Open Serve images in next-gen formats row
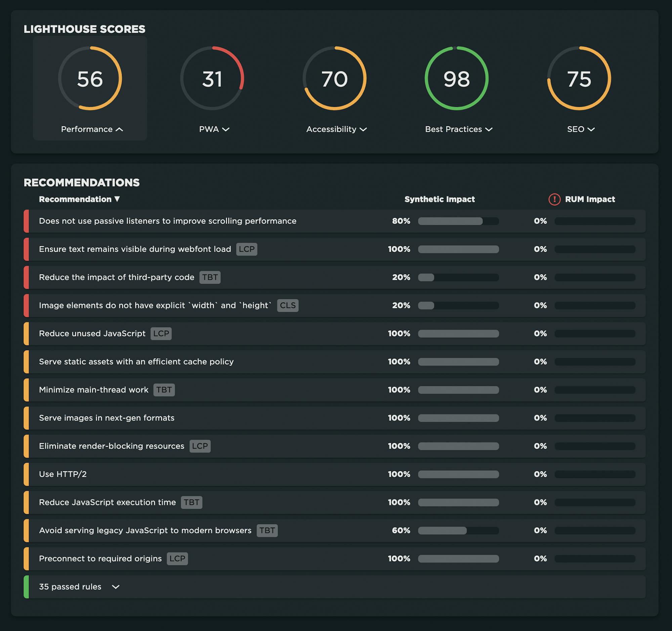This screenshot has height=631, width=672. click(x=107, y=418)
